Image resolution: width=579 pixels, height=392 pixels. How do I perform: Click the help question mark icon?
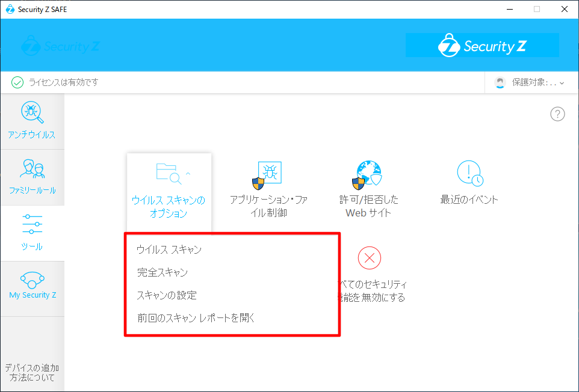pos(557,114)
